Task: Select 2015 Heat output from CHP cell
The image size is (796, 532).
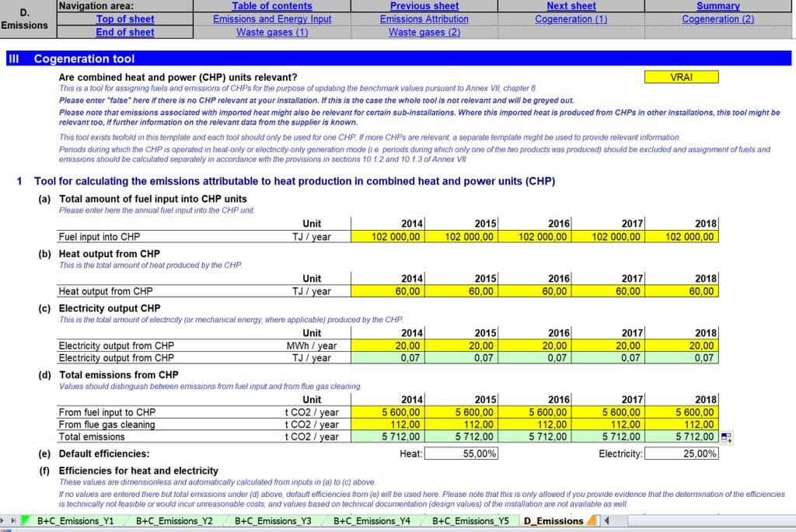Action: [x=462, y=291]
